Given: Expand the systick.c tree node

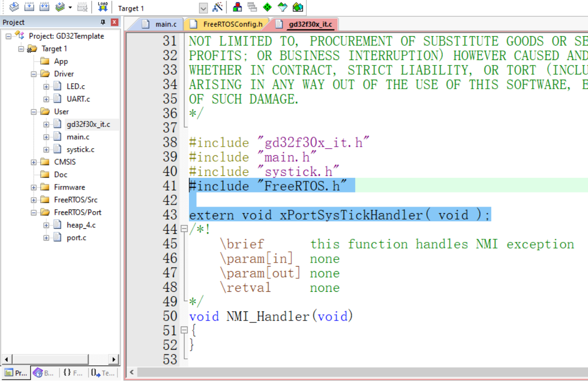Looking at the screenshot, I should coord(46,150).
